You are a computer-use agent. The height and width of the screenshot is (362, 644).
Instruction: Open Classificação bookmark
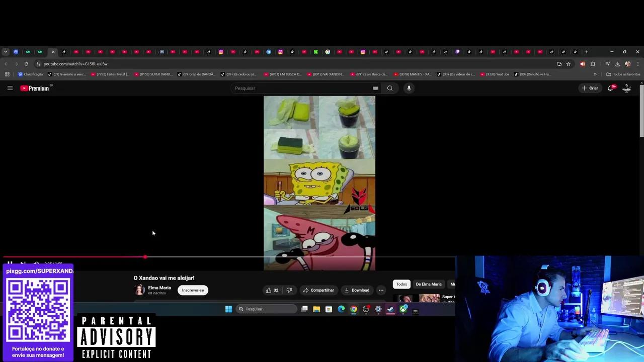[x=30, y=74]
